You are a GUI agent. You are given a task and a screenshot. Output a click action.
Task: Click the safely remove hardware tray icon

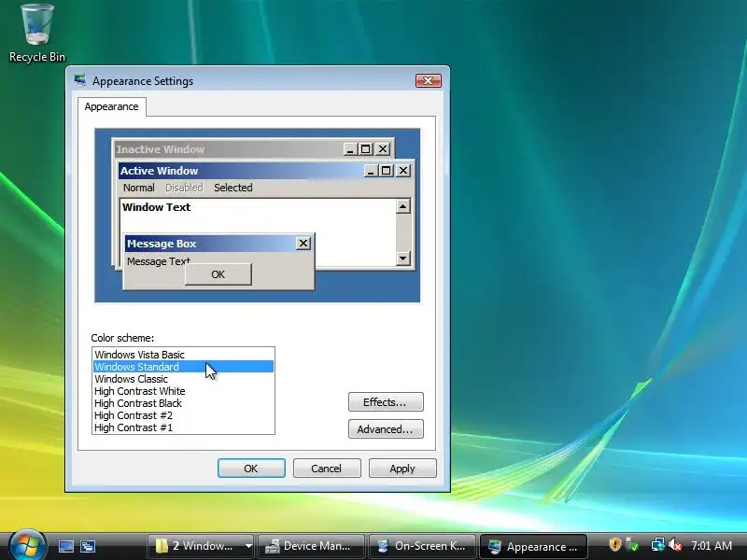(x=632, y=544)
